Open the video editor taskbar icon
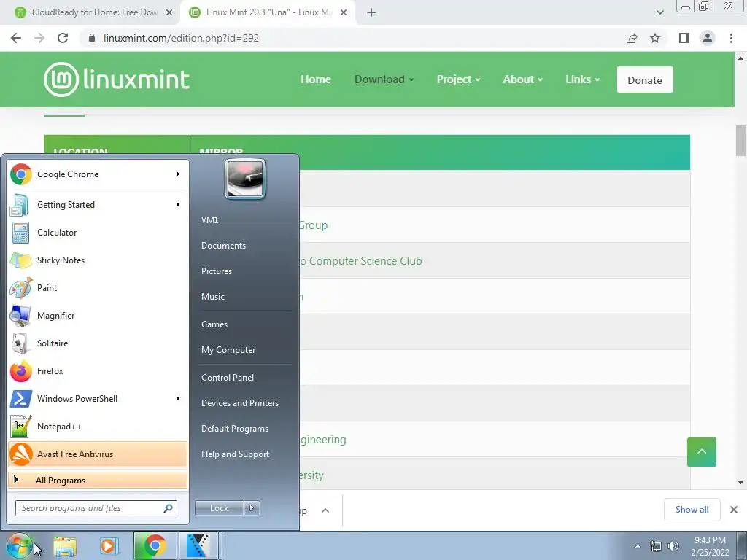This screenshot has height=560, width=747. click(x=198, y=546)
